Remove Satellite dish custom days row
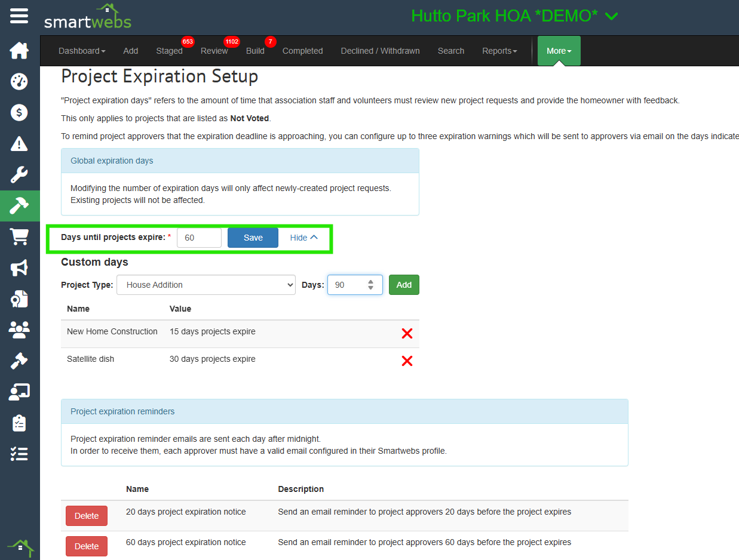This screenshot has width=739, height=560. pyautogui.click(x=407, y=361)
